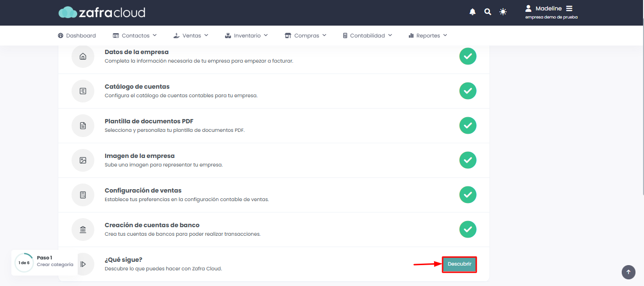Click the Compras store icon
Screen dimensions: 644x286
[288, 36]
